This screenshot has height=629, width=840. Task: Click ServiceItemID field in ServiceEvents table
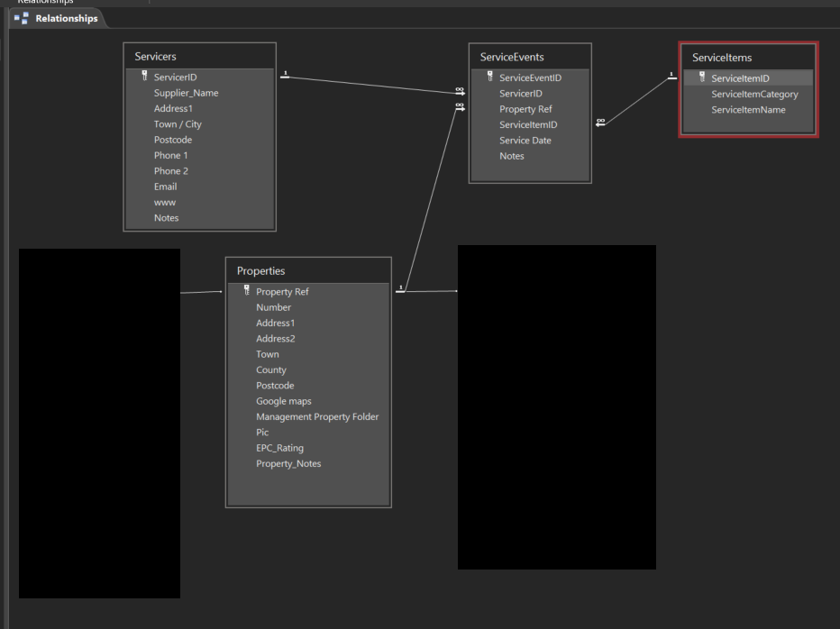(528, 125)
